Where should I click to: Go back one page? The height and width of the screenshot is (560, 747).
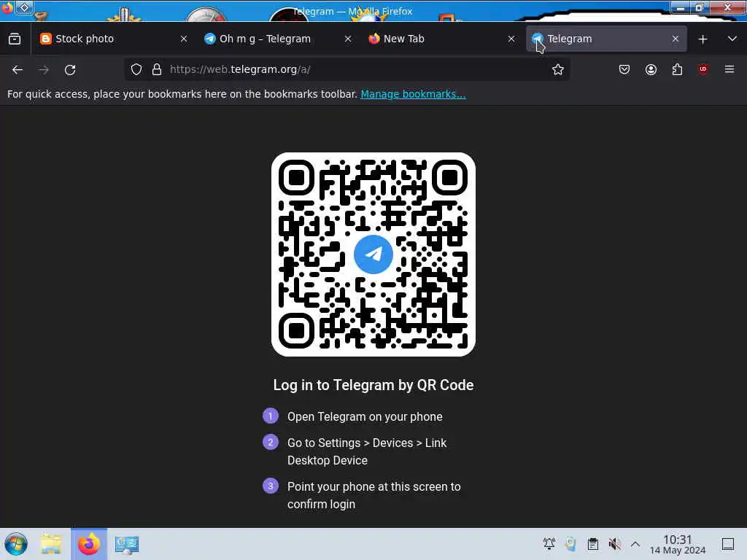18,70
